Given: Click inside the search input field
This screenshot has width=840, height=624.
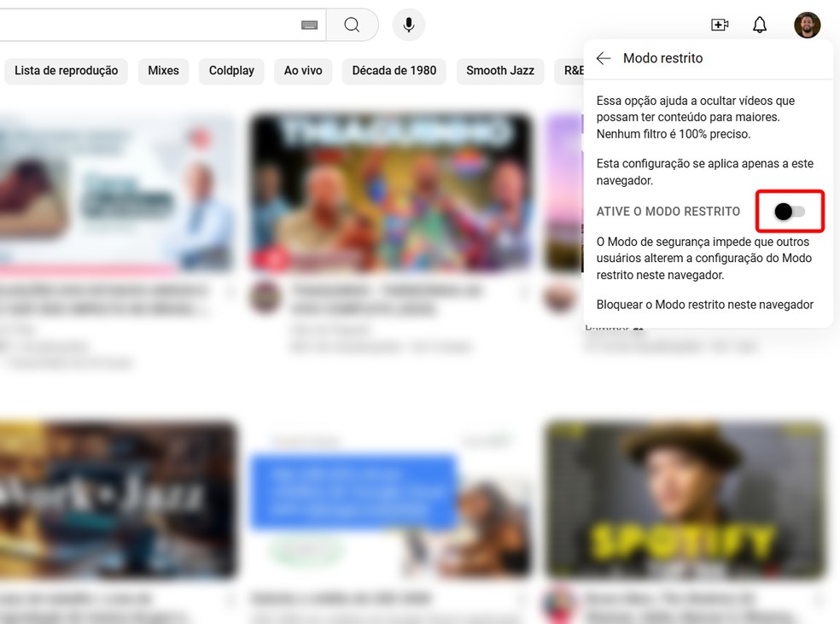Looking at the screenshot, I should (154, 24).
